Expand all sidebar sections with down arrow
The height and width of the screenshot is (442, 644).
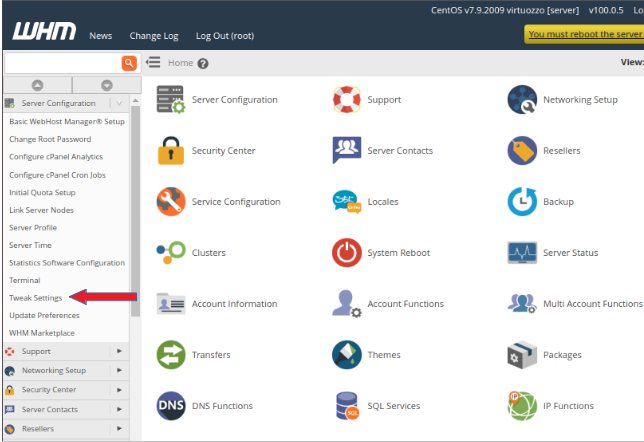coord(107,85)
